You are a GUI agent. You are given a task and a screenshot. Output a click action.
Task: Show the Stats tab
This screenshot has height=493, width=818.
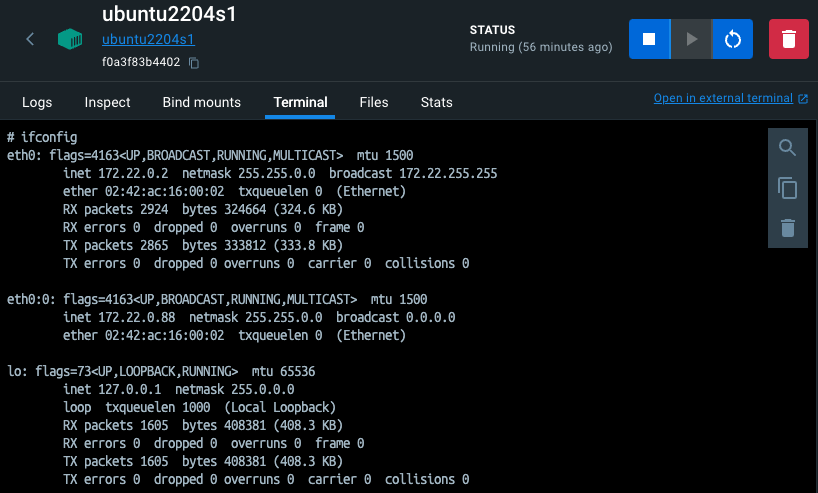click(x=436, y=102)
